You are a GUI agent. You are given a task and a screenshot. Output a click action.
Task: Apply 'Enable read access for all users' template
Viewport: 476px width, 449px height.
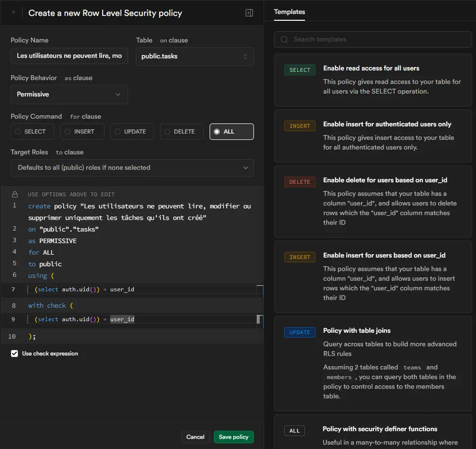[x=373, y=80]
